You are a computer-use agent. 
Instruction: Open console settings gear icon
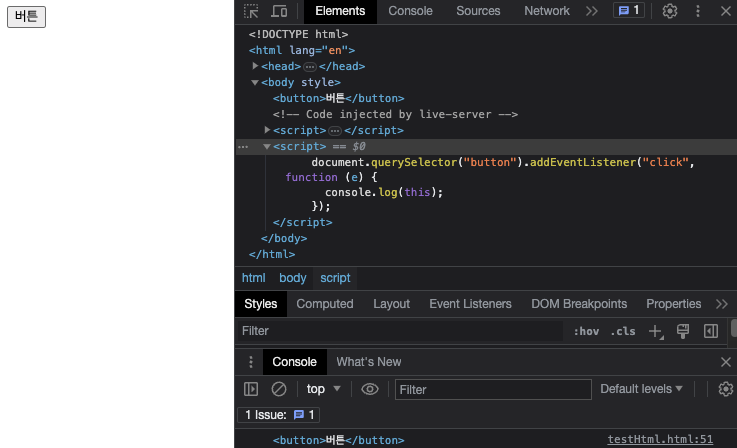726,389
